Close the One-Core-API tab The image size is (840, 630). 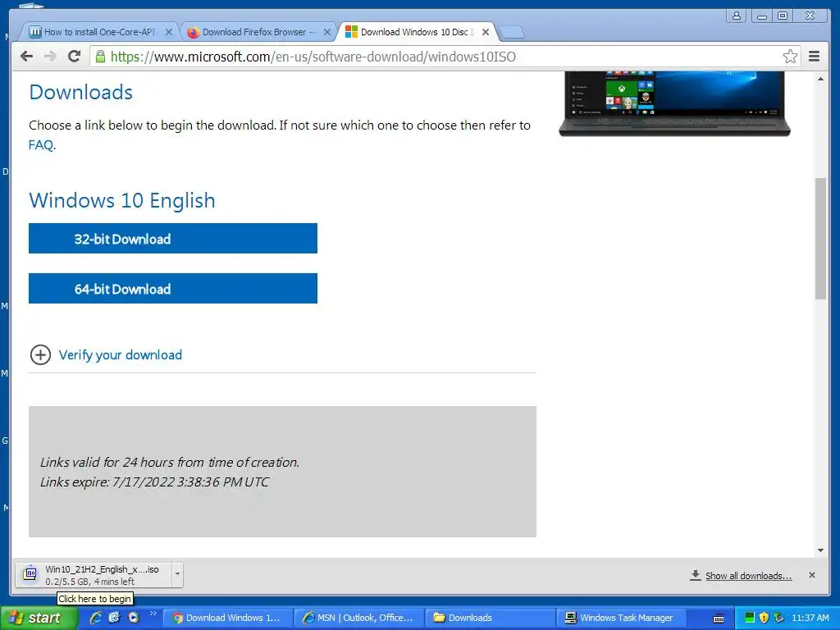169,32
